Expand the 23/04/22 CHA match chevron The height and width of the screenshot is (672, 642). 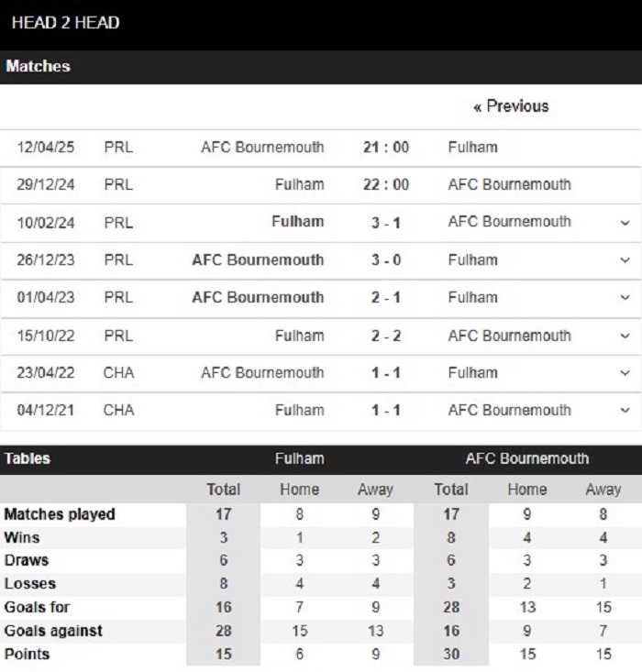point(625,373)
